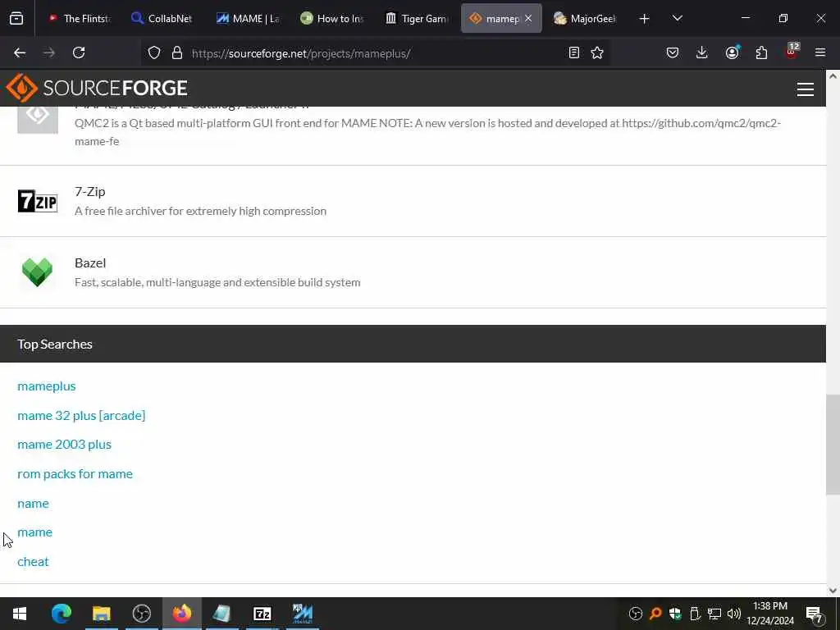Open Windows Security tray icon
Viewport: 840px width, 630px height.
[675, 614]
